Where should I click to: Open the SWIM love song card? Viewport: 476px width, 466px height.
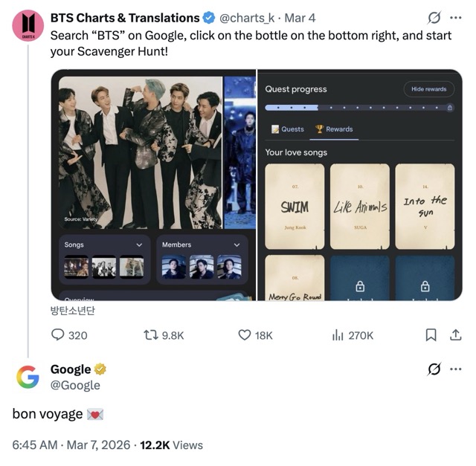[295, 206]
